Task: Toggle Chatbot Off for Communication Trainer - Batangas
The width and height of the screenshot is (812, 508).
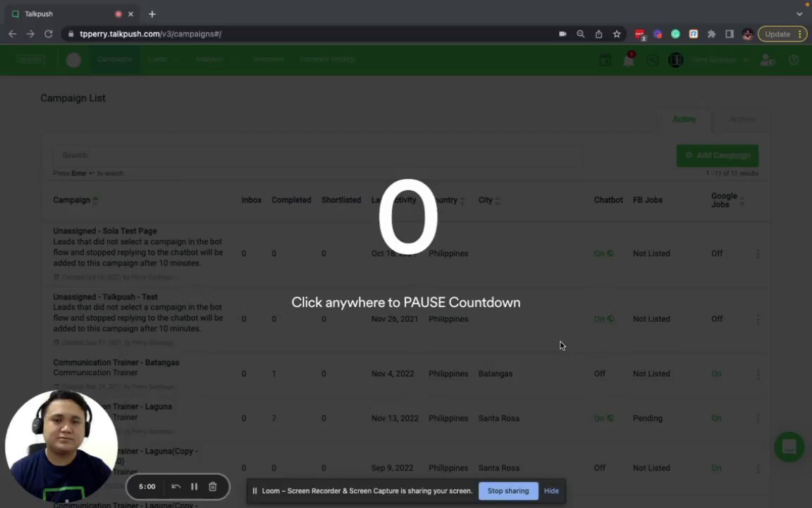Action: tap(600, 374)
